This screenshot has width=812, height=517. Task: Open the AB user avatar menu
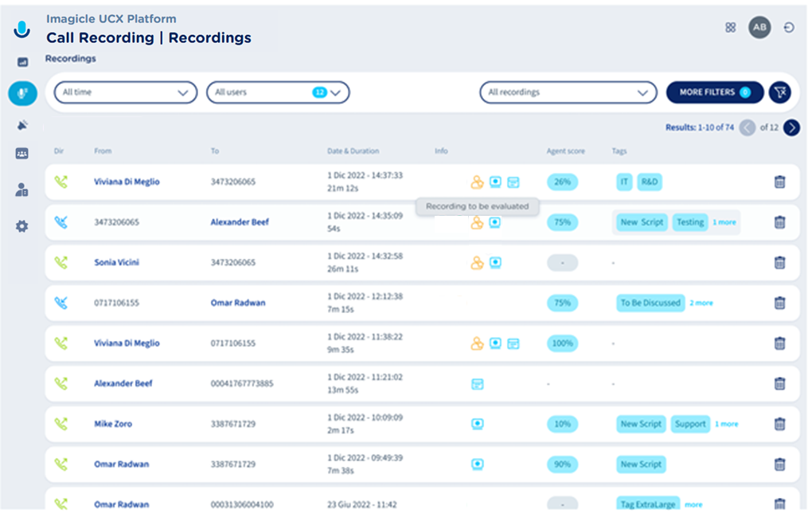pyautogui.click(x=759, y=27)
